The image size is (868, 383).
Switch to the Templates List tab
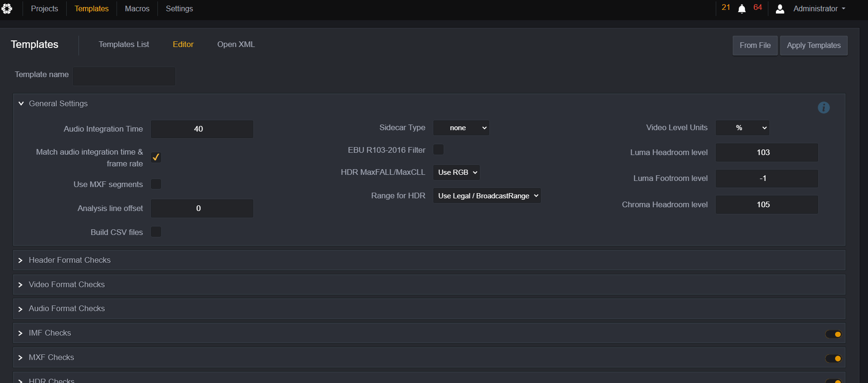click(x=124, y=45)
